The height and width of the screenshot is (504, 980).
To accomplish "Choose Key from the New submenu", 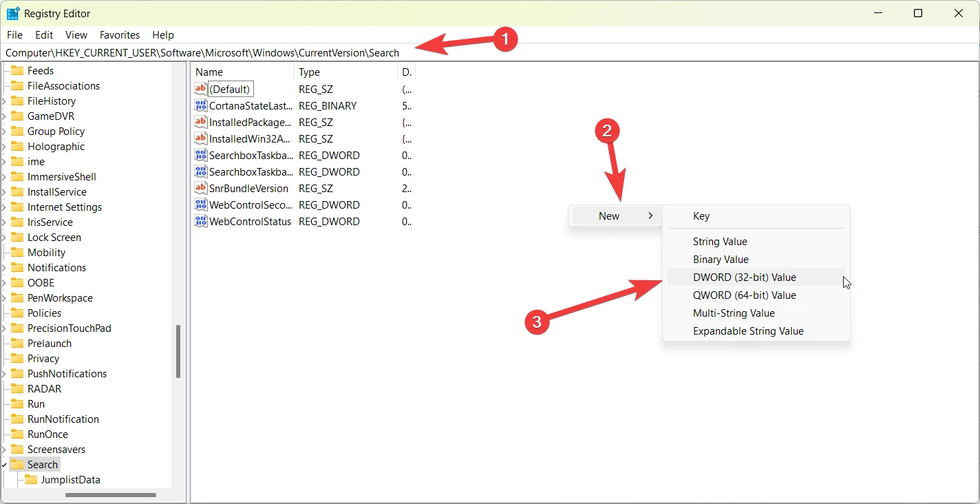I will point(756,216).
